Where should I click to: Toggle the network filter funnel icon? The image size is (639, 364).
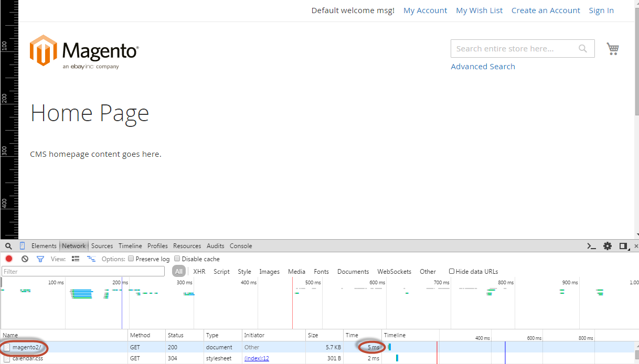[x=40, y=259]
